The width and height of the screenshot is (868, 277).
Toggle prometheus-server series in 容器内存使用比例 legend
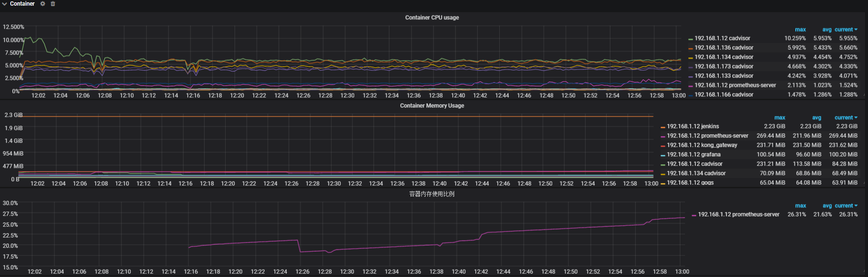[x=739, y=215]
